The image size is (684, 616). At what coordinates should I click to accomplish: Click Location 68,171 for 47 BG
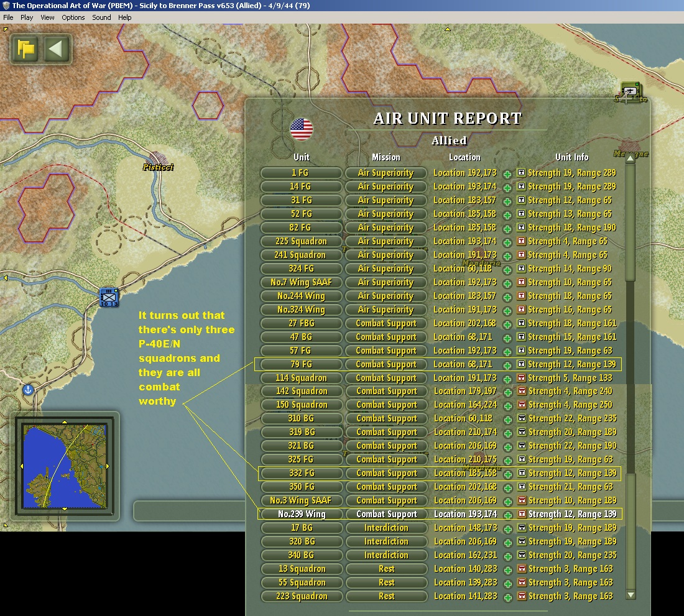[463, 337]
